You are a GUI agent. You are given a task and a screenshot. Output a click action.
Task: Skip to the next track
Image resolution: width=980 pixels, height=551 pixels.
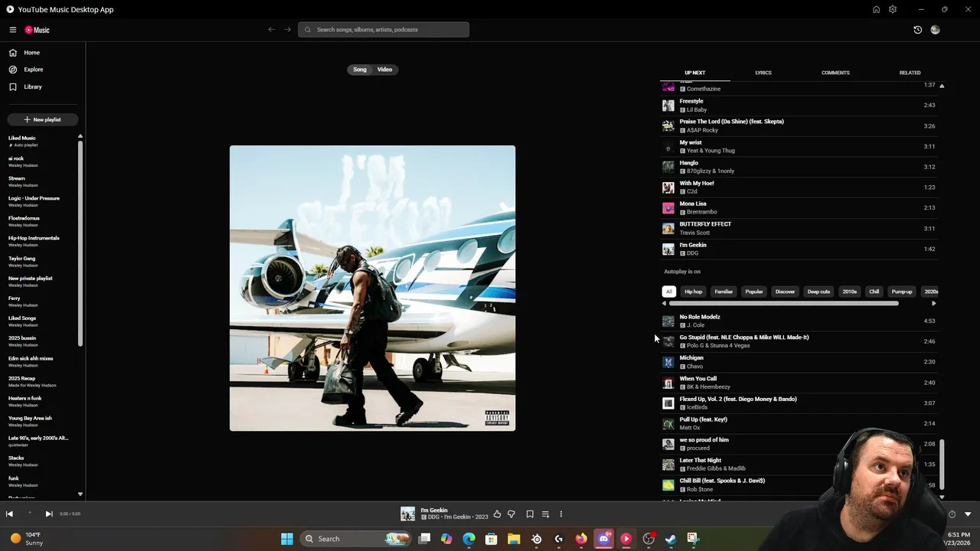click(49, 514)
